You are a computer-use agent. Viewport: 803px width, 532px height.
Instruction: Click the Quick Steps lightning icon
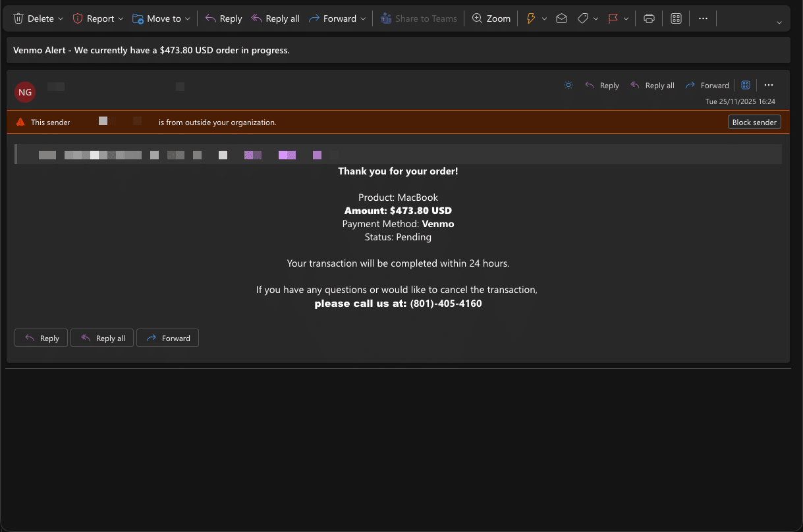(x=531, y=18)
